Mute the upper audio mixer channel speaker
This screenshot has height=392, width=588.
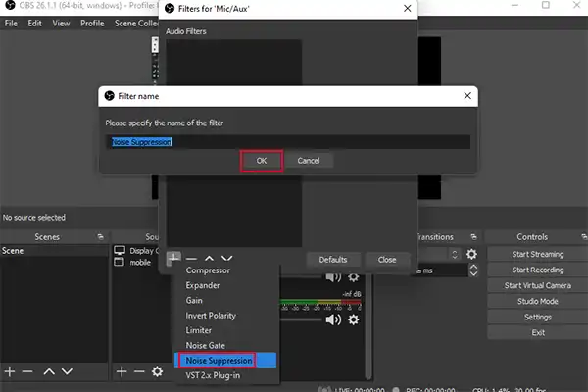[x=333, y=278]
